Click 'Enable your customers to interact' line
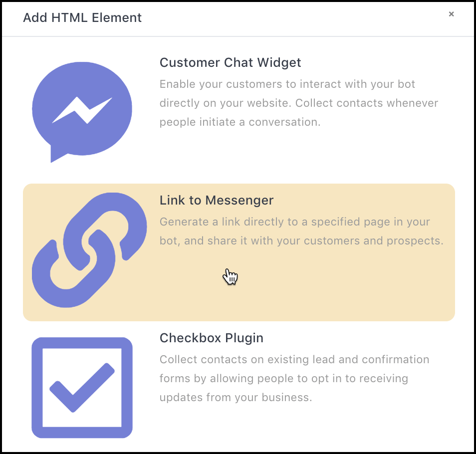This screenshot has width=476, height=454. pyautogui.click(x=287, y=84)
